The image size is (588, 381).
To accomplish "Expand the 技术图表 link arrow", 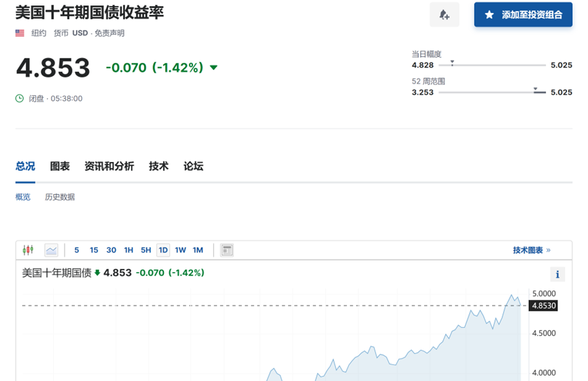I will pyautogui.click(x=549, y=250).
